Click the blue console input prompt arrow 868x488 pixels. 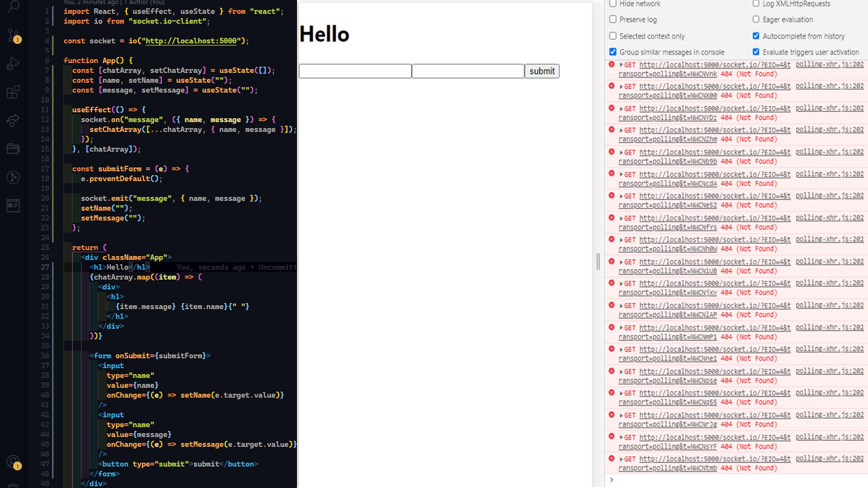pyautogui.click(x=611, y=480)
